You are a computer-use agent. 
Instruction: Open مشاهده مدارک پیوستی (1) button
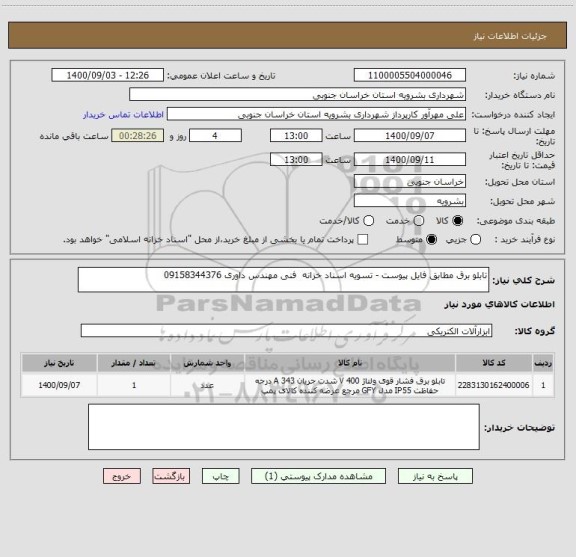point(318,476)
